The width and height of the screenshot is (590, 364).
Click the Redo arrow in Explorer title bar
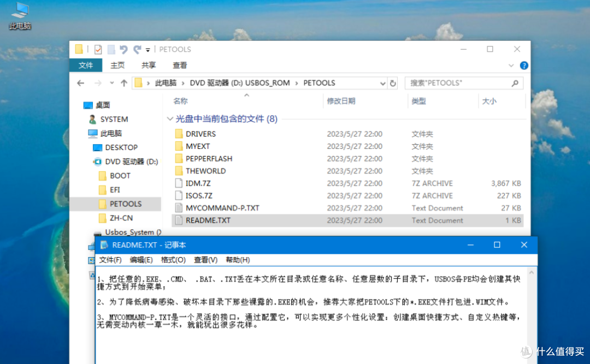click(x=137, y=49)
